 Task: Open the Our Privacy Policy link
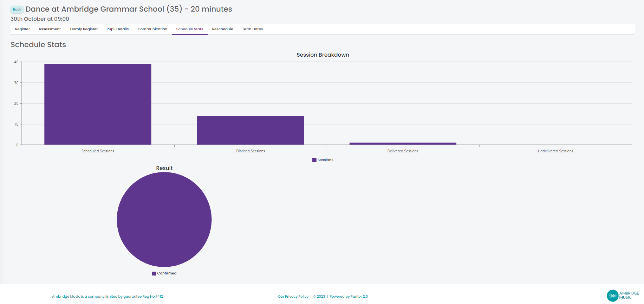293,297
